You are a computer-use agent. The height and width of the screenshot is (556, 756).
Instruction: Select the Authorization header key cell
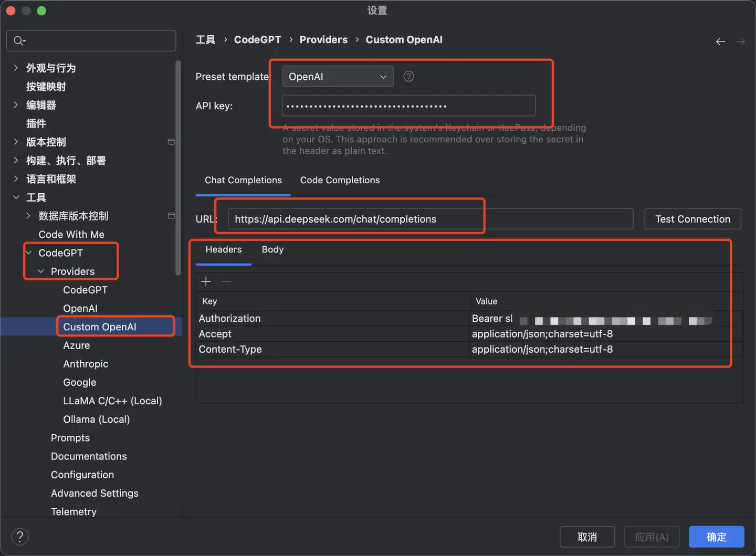pyautogui.click(x=332, y=318)
